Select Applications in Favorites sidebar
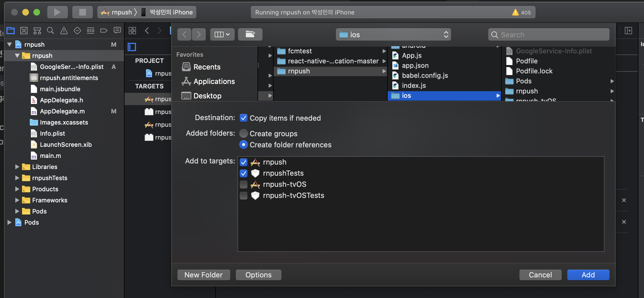The height and width of the screenshot is (298, 644). pyautogui.click(x=214, y=81)
